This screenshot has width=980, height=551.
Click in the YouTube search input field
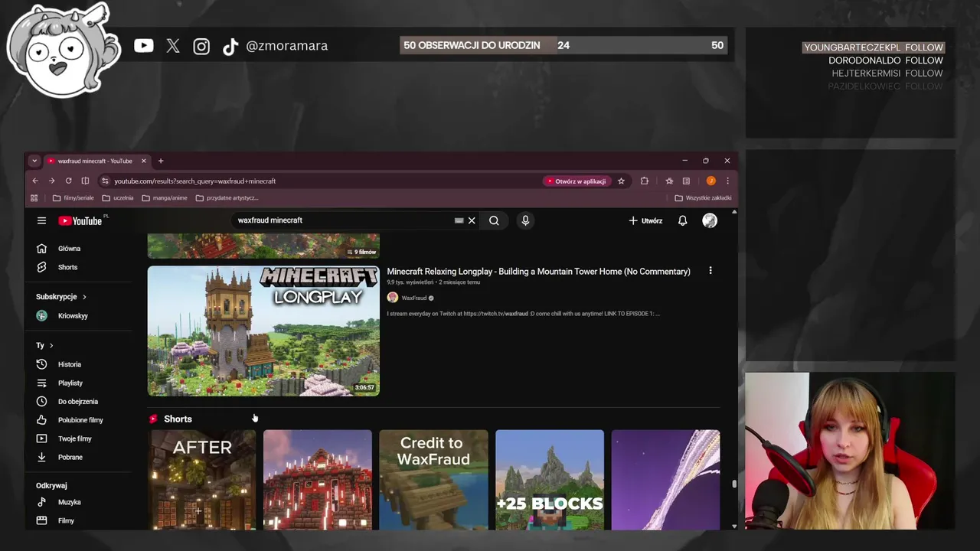coord(345,220)
